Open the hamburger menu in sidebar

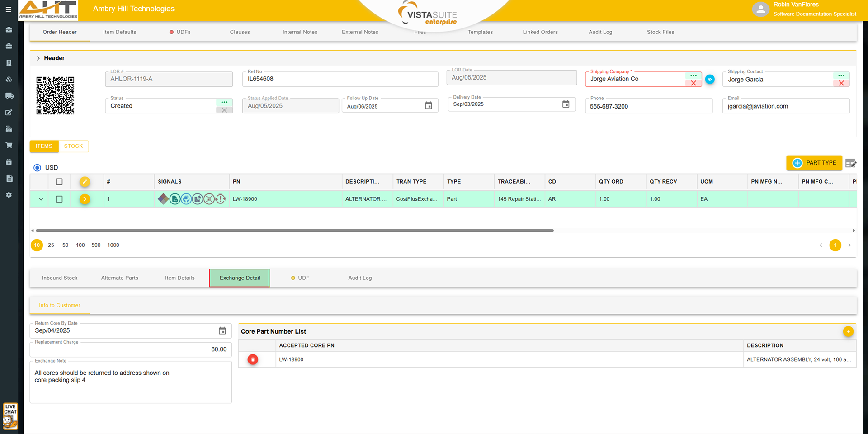click(8, 9)
